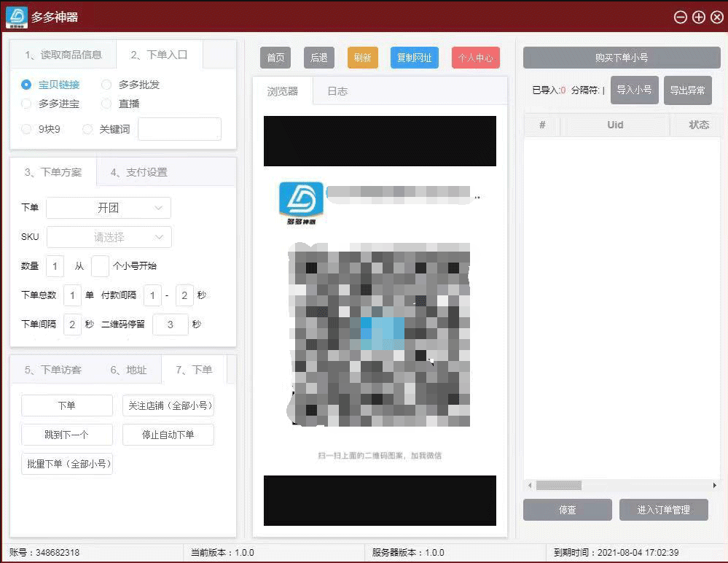
Task: Switch to the 1、读取商品信息 tab
Action: click(63, 55)
